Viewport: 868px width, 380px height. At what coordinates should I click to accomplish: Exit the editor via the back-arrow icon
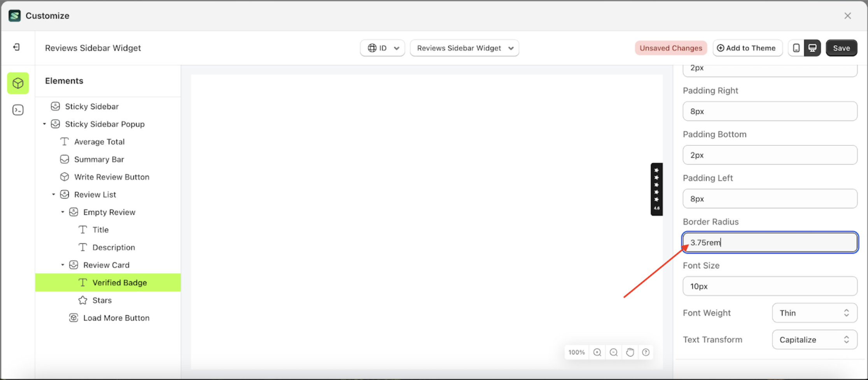[16, 47]
